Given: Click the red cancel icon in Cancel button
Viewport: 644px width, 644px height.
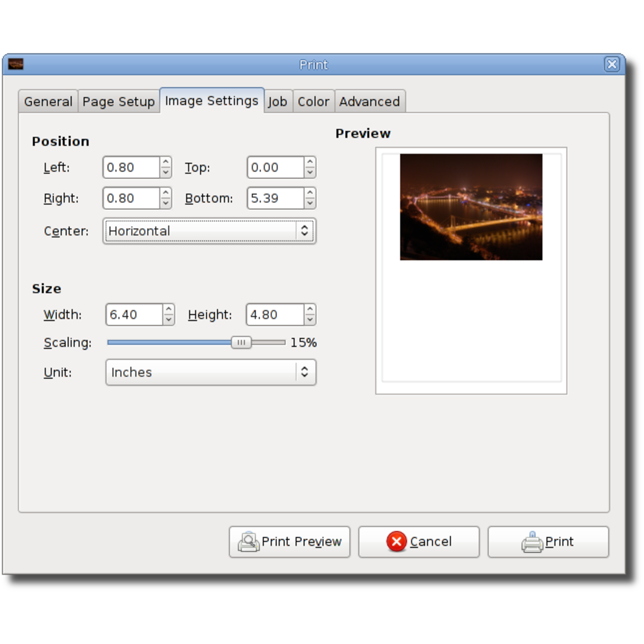Looking at the screenshot, I should click(x=397, y=542).
